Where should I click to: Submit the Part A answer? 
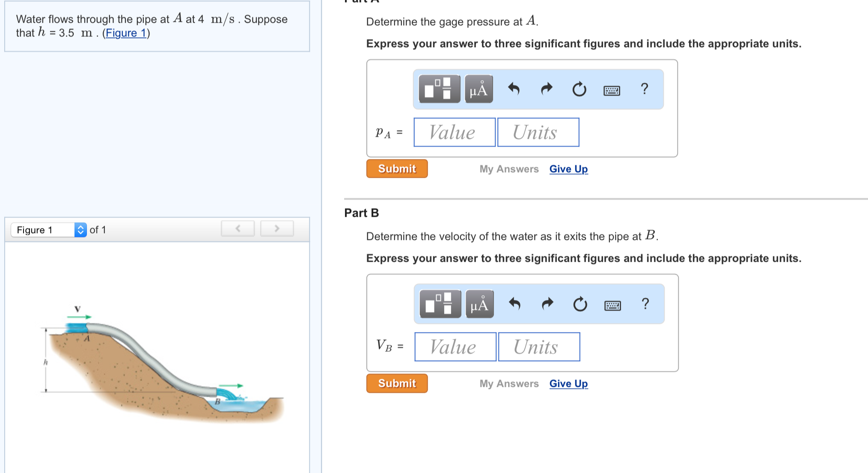tap(397, 168)
